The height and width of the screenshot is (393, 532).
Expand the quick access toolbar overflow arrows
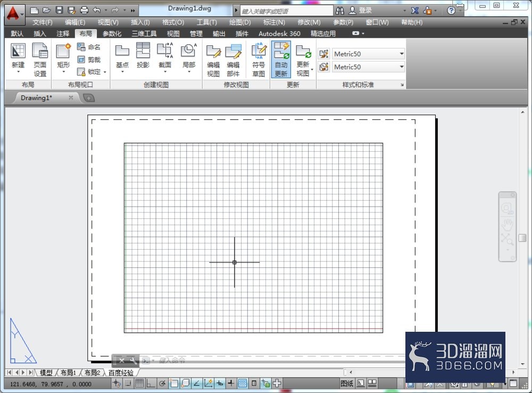click(x=133, y=11)
